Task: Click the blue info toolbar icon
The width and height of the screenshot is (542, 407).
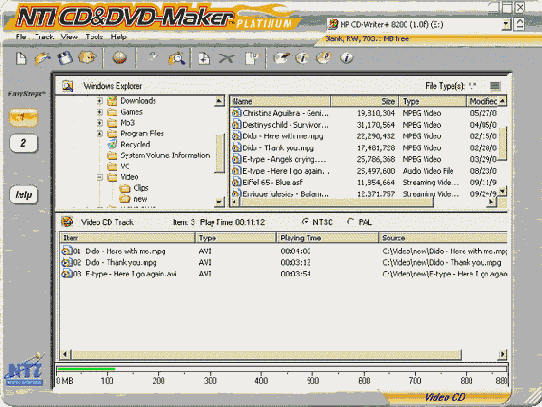Action: pos(346,58)
